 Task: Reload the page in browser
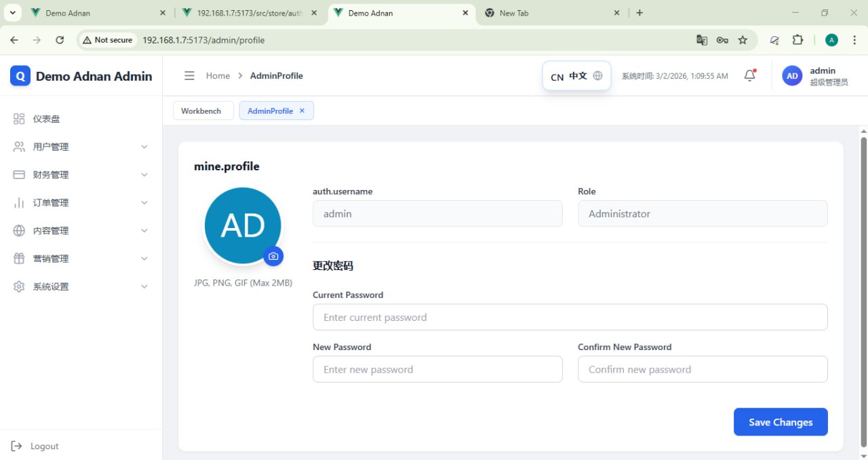[x=60, y=40]
